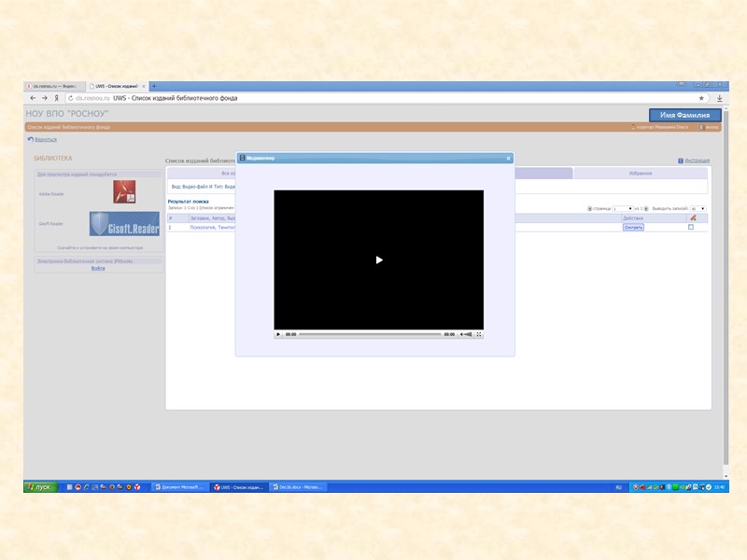
Task: Switch to the Избранное tab
Action: (641, 174)
